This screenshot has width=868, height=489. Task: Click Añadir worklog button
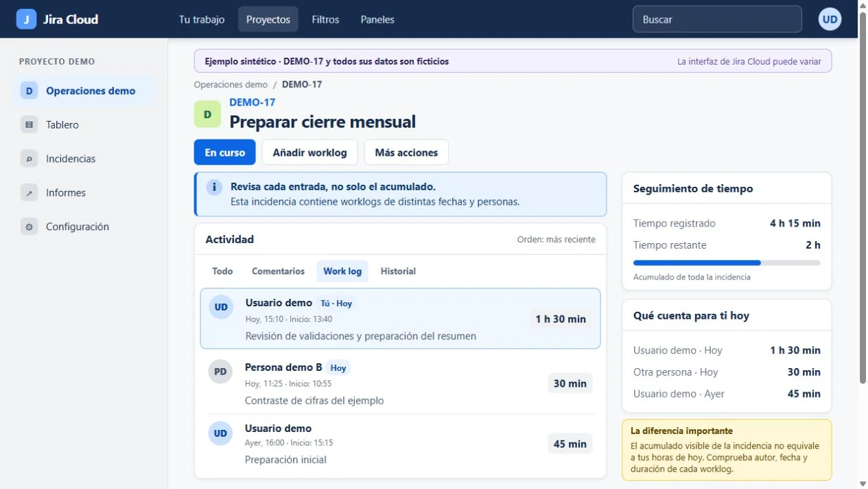click(x=310, y=152)
